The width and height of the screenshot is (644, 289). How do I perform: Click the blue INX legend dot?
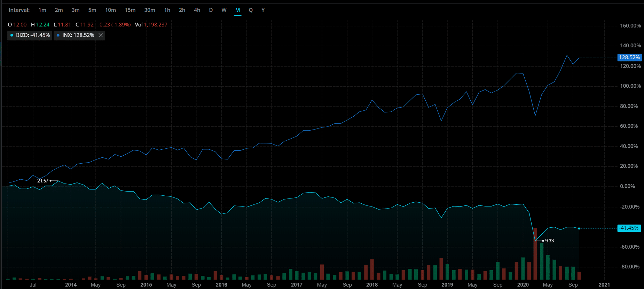coord(58,35)
